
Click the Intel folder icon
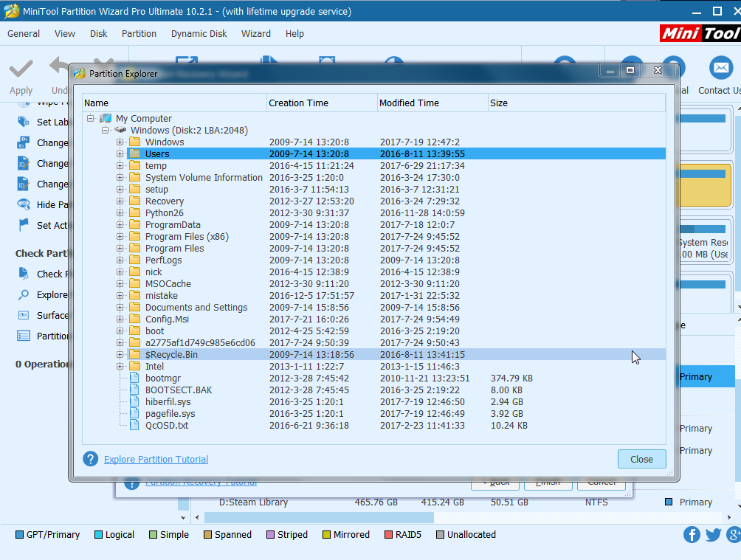click(134, 366)
